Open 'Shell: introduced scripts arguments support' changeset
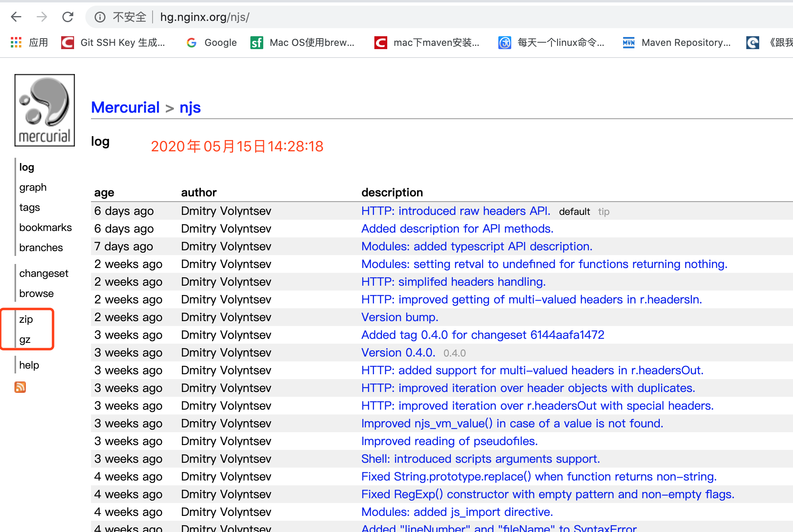 (481, 459)
